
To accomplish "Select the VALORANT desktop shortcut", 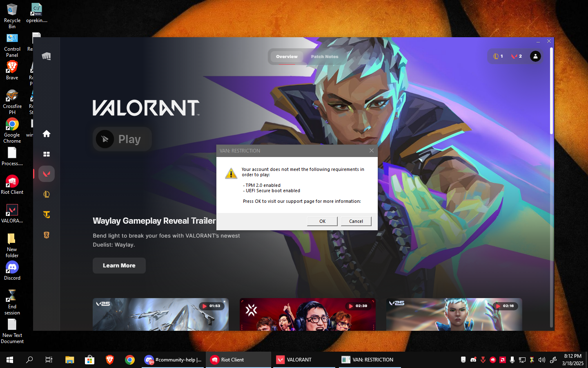I will pos(12,213).
